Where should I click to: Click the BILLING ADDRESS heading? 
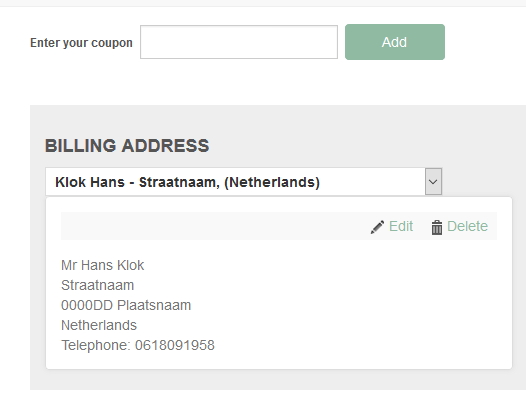[x=127, y=146]
